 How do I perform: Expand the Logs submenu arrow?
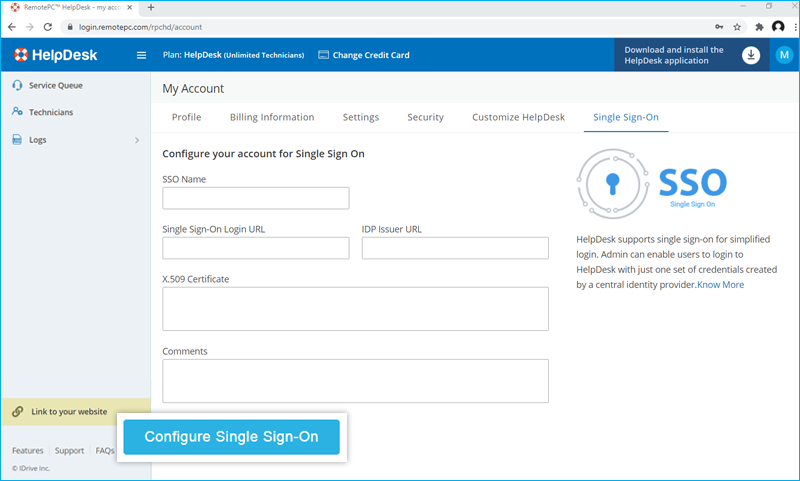[x=137, y=140]
